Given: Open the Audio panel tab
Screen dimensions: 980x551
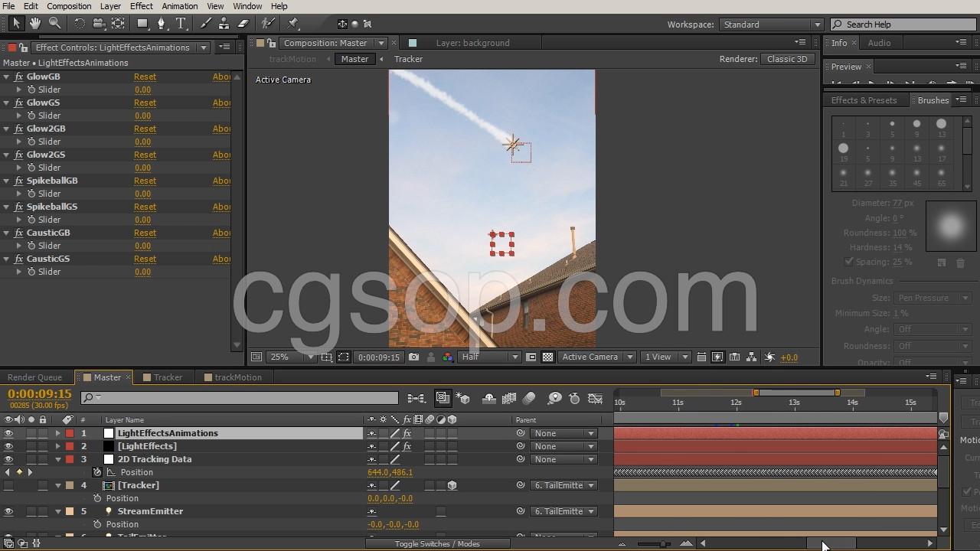Looking at the screenshot, I should pyautogui.click(x=879, y=43).
